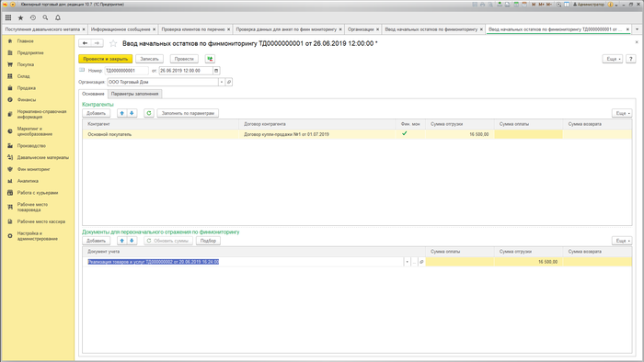Viewport: 644px width, 362px height.
Task: Open the selection ellipsis for Документ учета
Action: click(414, 262)
